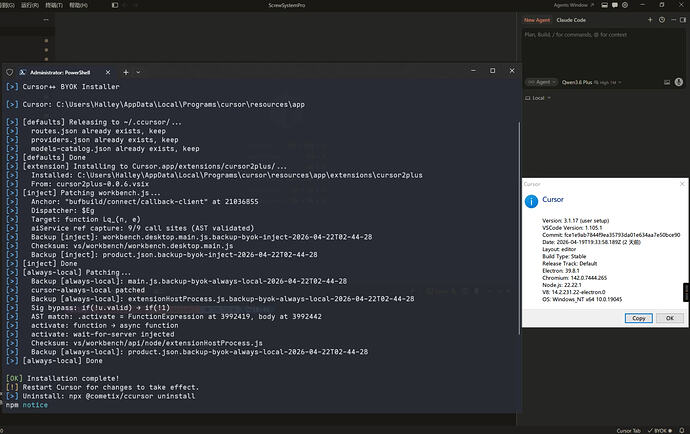This screenshot has width=690, height=434.
Task: Toggle agent panel layout icon beside ellipsis
Action: [x=683, y=20]
